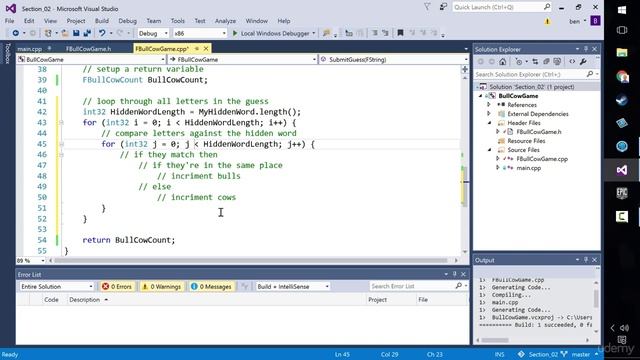Open Task View from the taskbar
640x360 pixels.
pos(622,30)
